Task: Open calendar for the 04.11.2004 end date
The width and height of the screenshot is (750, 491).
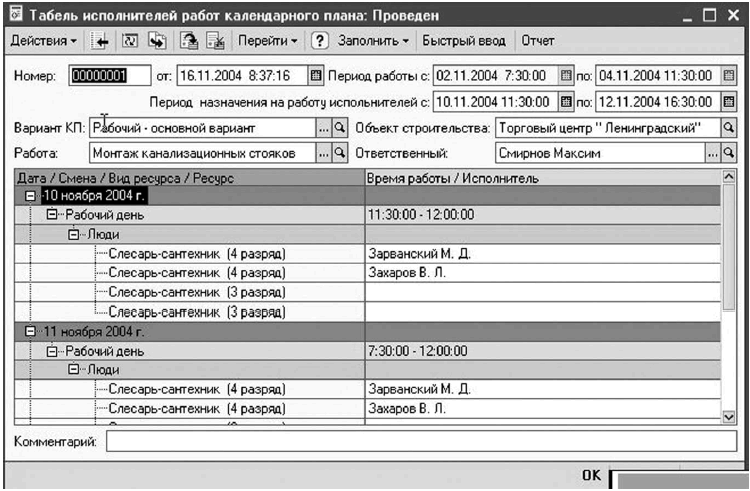Action: (728, 75)
